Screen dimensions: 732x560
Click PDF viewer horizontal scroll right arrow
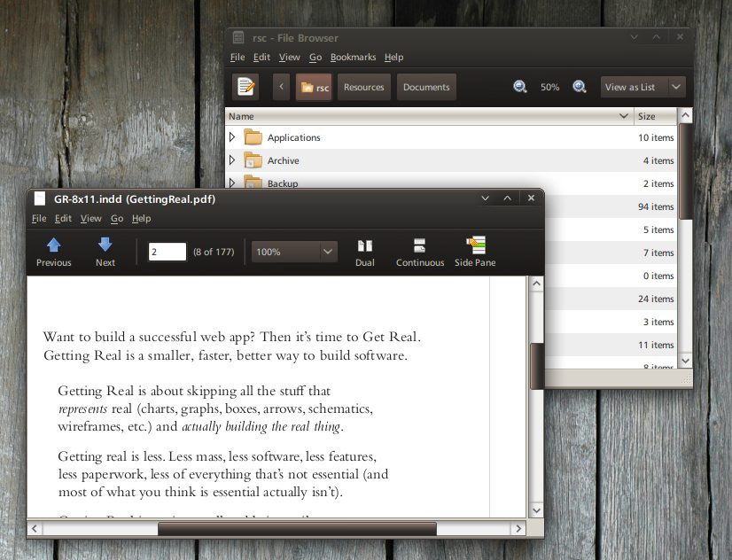[518, 529]
